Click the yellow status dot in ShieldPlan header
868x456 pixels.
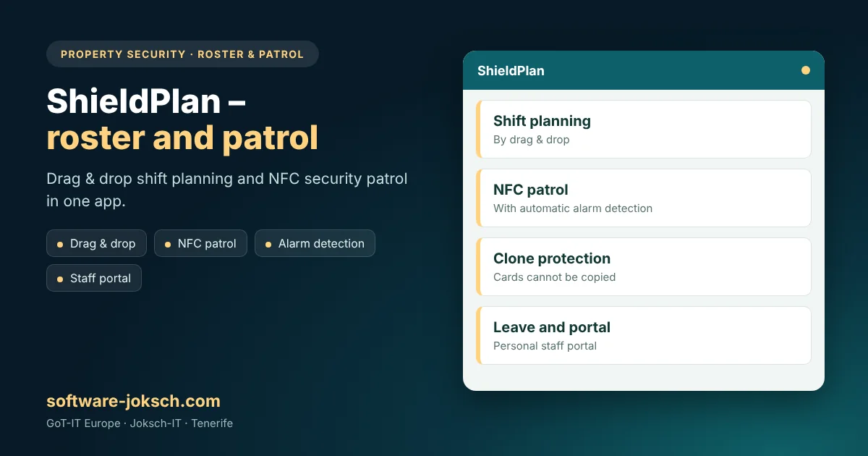click(806, 70)
